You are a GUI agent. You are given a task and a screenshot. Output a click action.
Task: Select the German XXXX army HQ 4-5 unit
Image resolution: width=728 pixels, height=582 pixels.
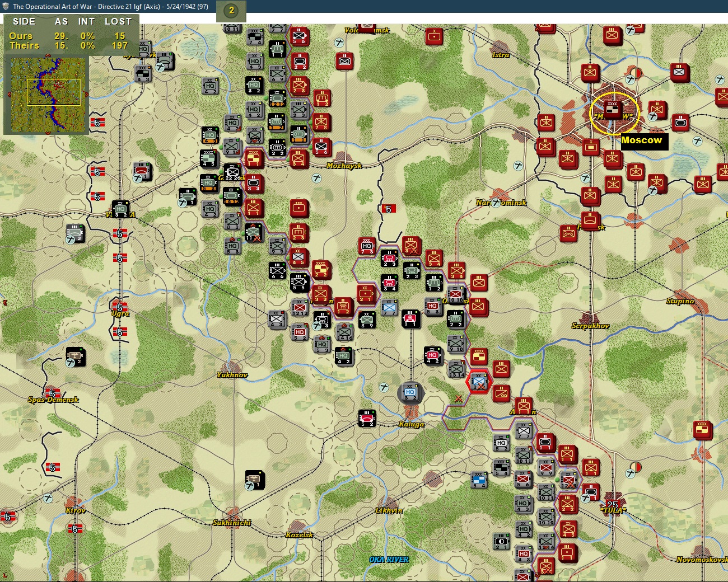coord(209,158)
